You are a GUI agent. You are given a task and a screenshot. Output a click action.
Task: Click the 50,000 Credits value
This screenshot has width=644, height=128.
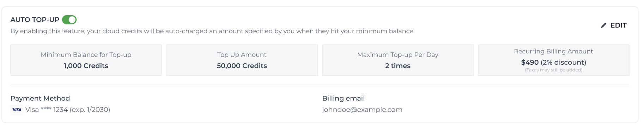[242, 66]
